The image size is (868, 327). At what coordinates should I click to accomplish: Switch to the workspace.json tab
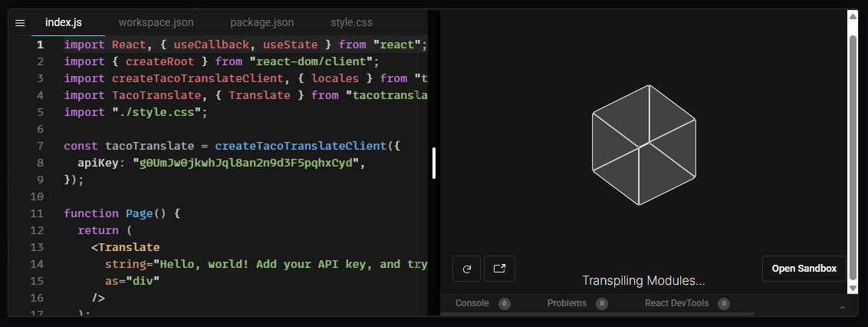click(156, 23)
